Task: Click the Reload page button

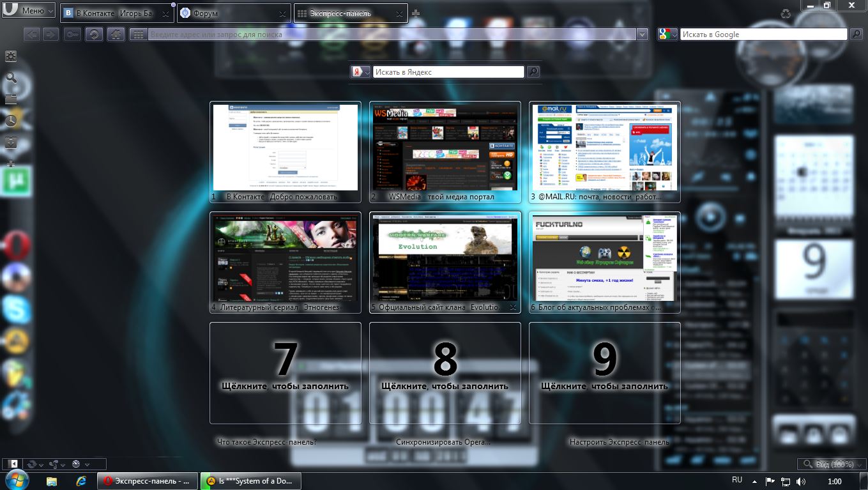Action: pos(95,34)
